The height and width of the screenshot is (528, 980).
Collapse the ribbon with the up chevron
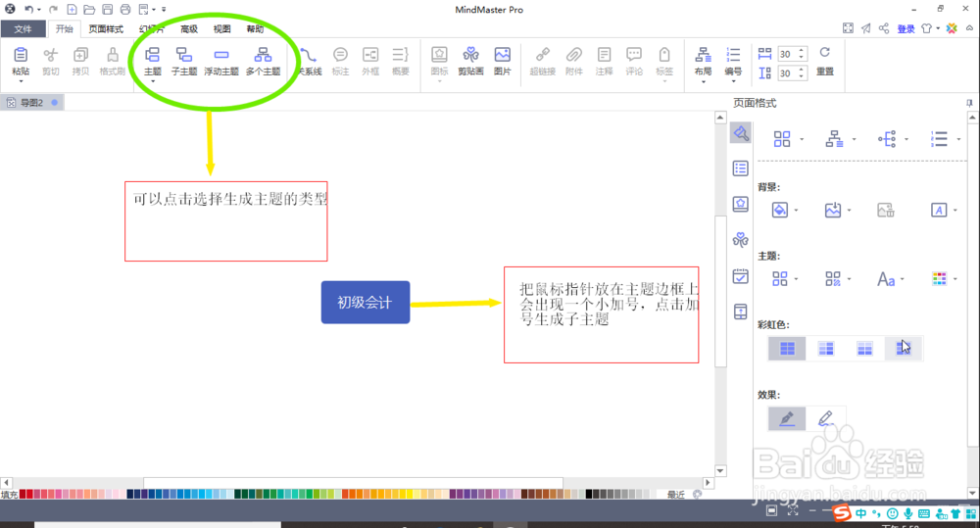969,28
